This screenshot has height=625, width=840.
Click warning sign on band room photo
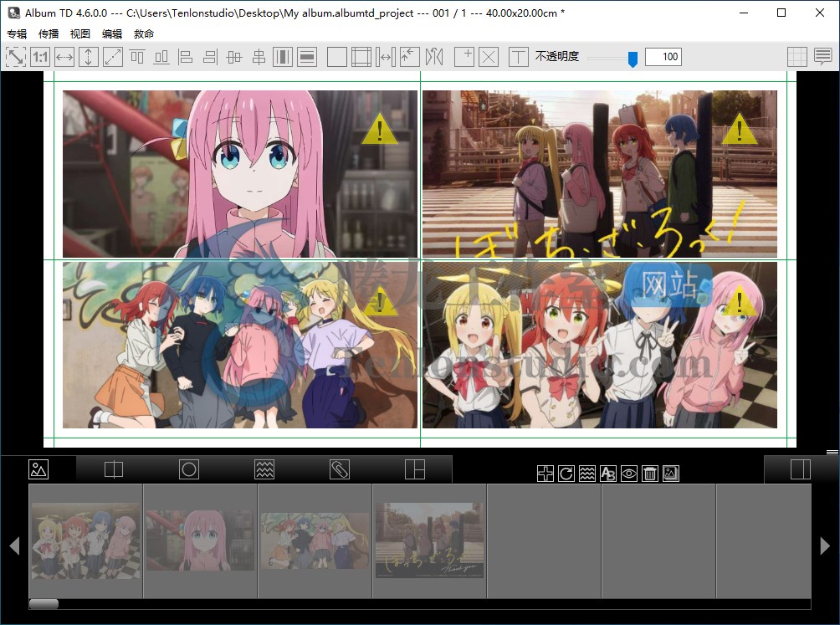pos(740,300)
